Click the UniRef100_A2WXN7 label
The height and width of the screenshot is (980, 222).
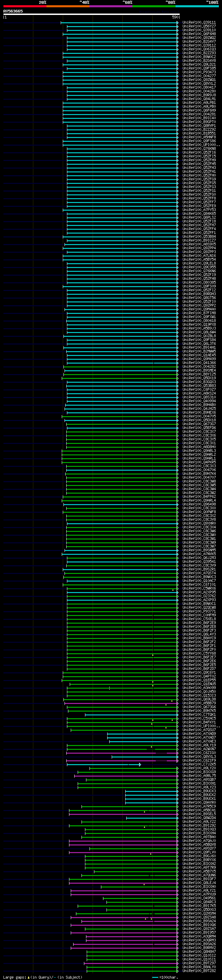[199, 749]
